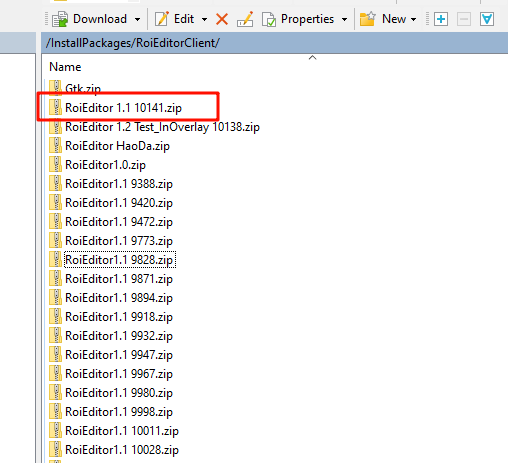Click the blue plus select icon

[441, 19]
